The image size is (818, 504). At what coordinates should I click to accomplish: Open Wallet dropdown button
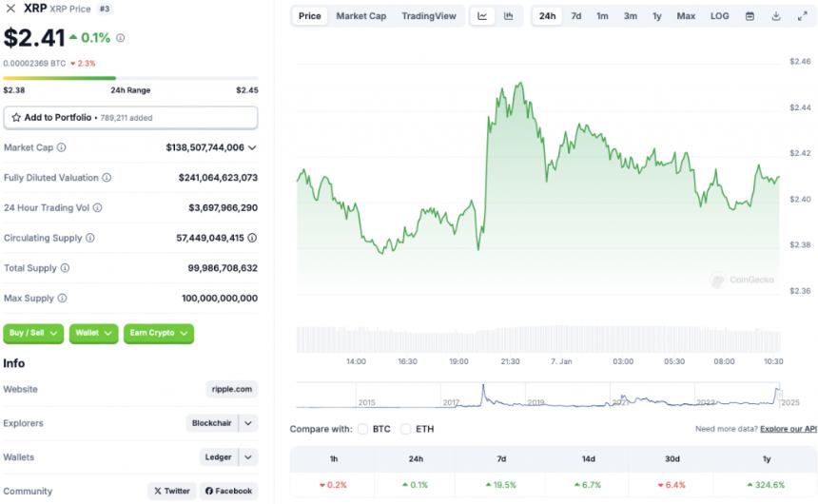(93, 334)
